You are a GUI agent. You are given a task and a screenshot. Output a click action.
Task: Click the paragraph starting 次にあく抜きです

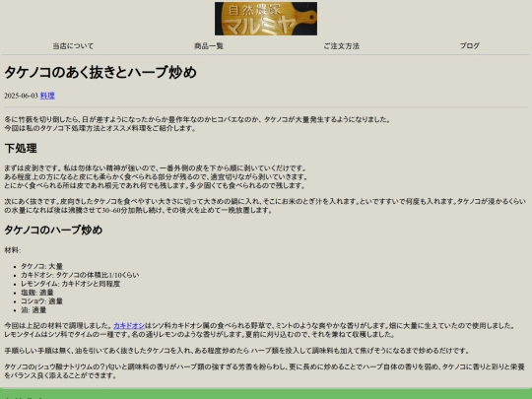[265, 206]
